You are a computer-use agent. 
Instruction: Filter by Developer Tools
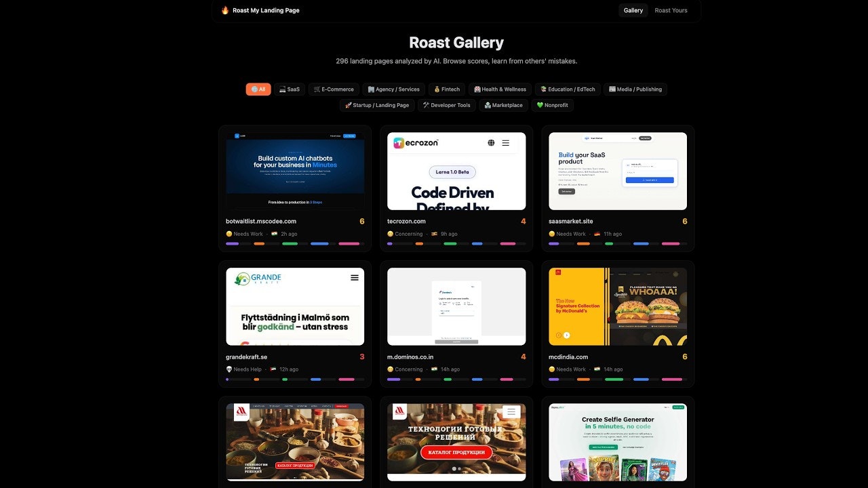pyautogui.click(x=447, y=105)
